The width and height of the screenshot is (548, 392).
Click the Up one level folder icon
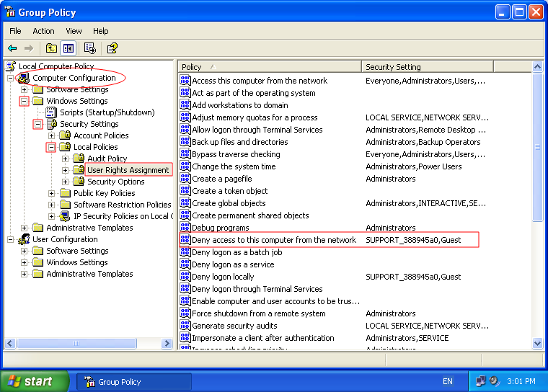[x=51, y=48]
